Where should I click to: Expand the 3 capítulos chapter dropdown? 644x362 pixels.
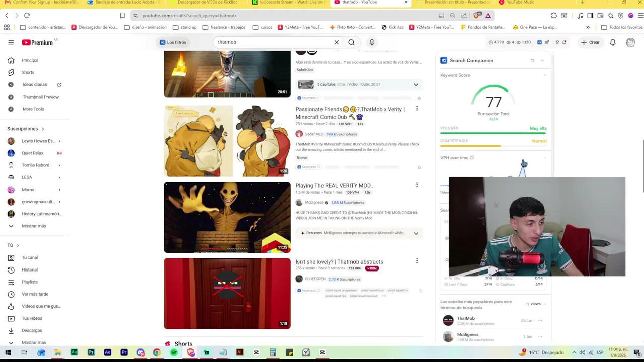416,84
